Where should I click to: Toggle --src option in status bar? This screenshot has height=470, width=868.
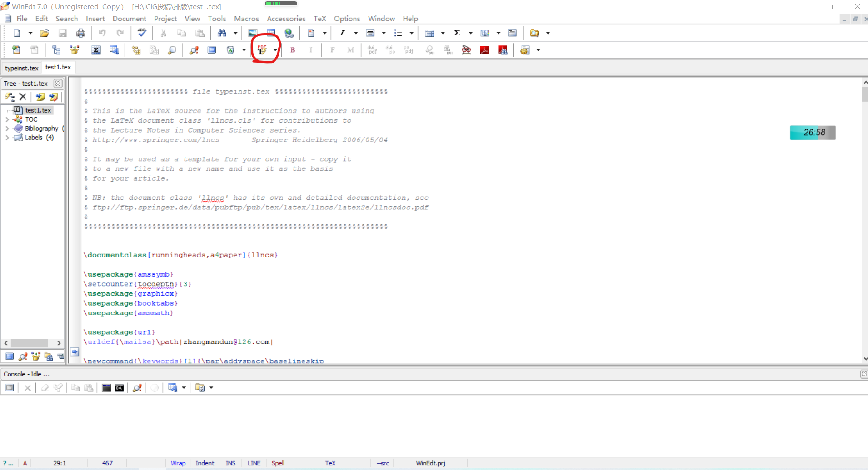coord(383,463)
